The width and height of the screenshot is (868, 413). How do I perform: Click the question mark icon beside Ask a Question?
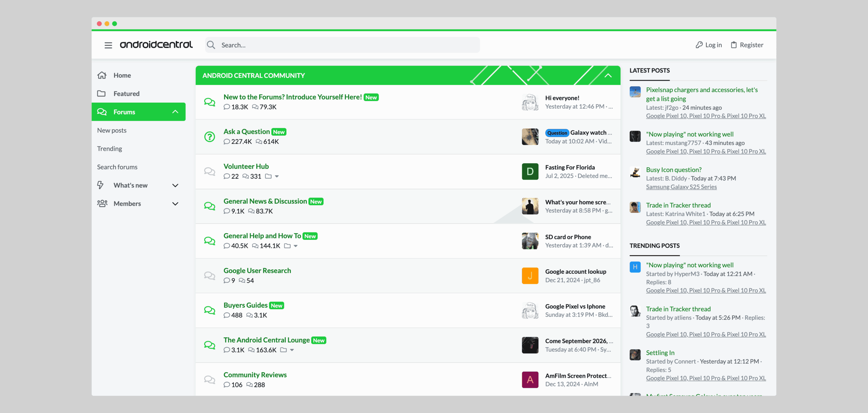210,137
